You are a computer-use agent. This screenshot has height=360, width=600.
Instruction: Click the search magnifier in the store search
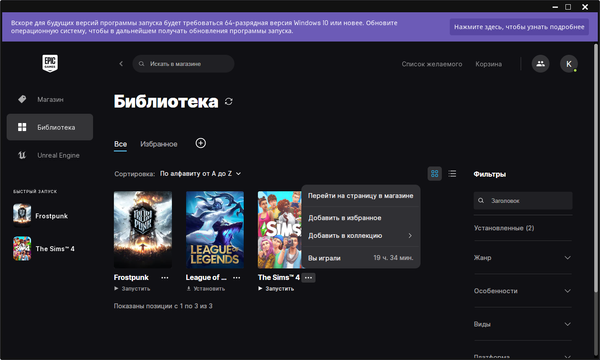[142, 64]
